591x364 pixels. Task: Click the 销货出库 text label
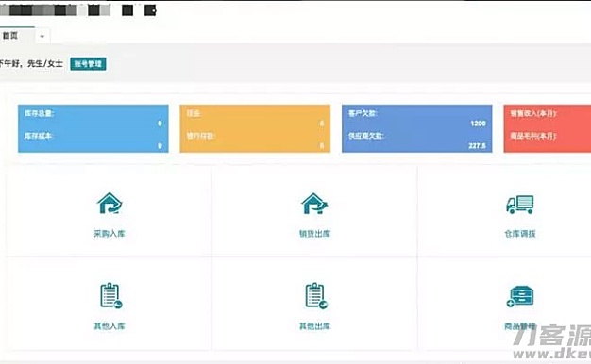click(x=314, y=234)
